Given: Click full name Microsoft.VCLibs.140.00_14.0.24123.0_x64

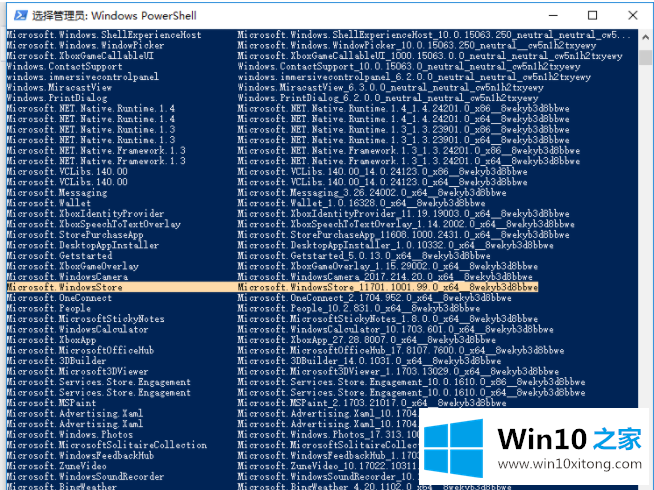Looking at the screenshot, I should (382, 182).
